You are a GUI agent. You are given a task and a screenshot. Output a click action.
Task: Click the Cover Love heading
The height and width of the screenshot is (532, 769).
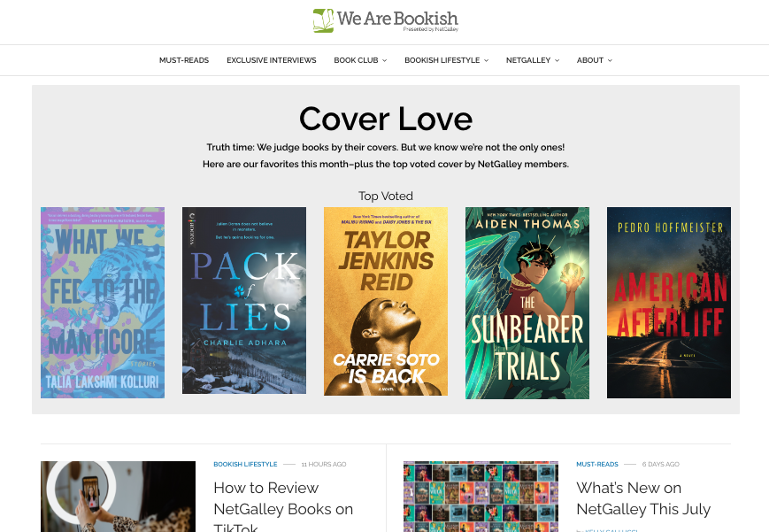click(386, 120)
